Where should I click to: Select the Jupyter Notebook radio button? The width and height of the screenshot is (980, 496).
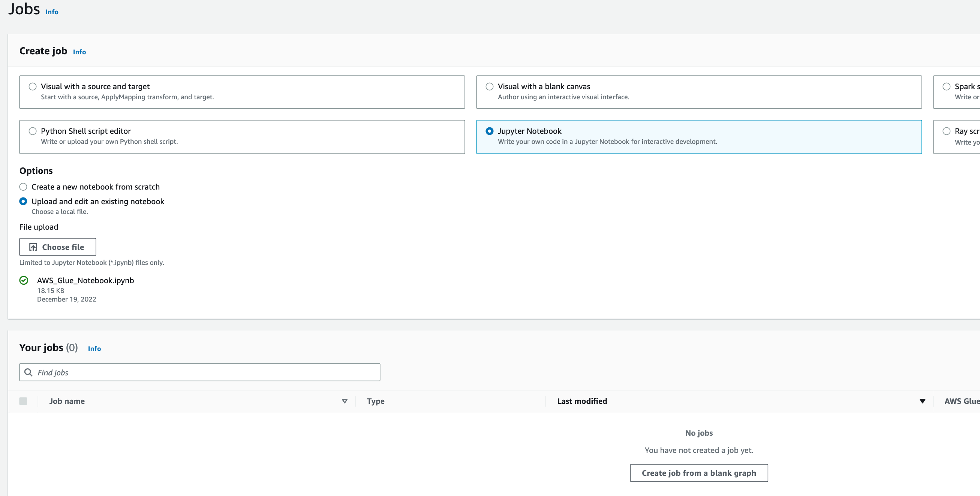pos(490,131)
